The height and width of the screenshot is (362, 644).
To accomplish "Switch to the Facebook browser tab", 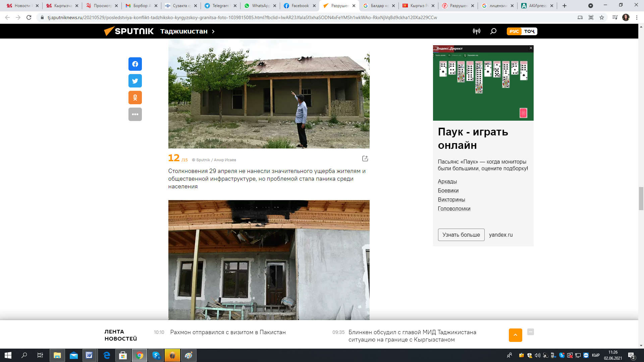I will 300,6.
